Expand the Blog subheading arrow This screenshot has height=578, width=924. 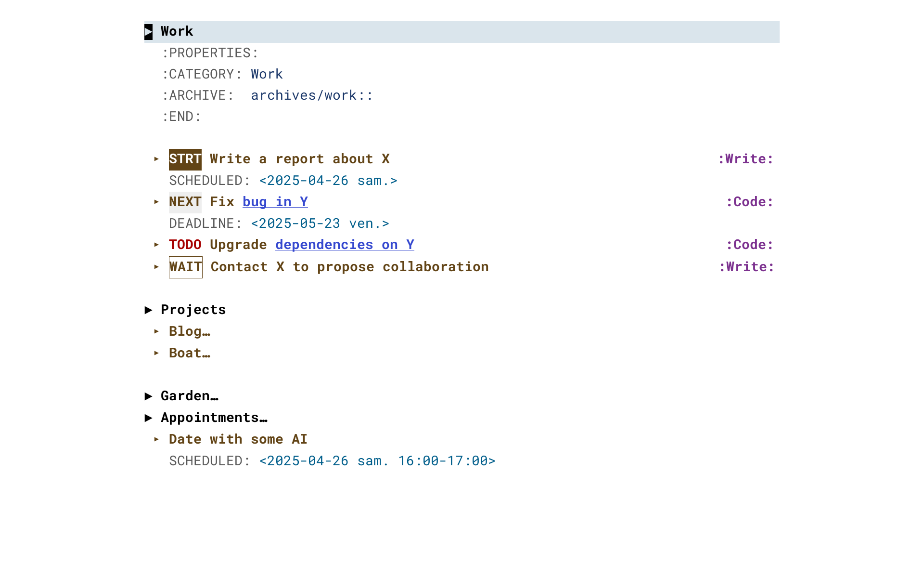[x=156, y=331]
